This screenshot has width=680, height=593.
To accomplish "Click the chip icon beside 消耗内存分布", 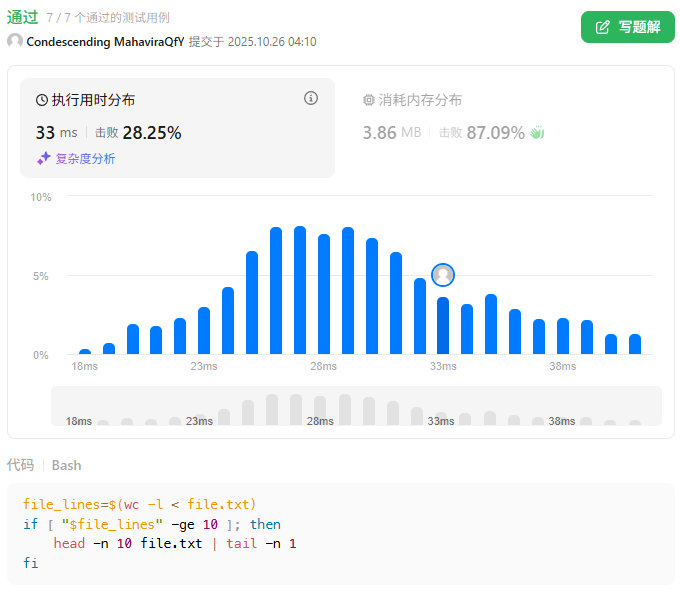I will (x=368, y=100).
